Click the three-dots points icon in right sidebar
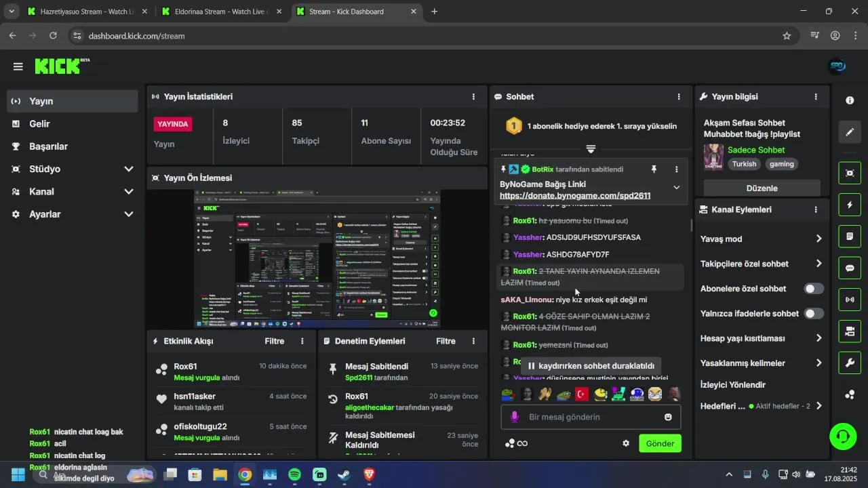 pyautogui.click(x=850, y=395)
